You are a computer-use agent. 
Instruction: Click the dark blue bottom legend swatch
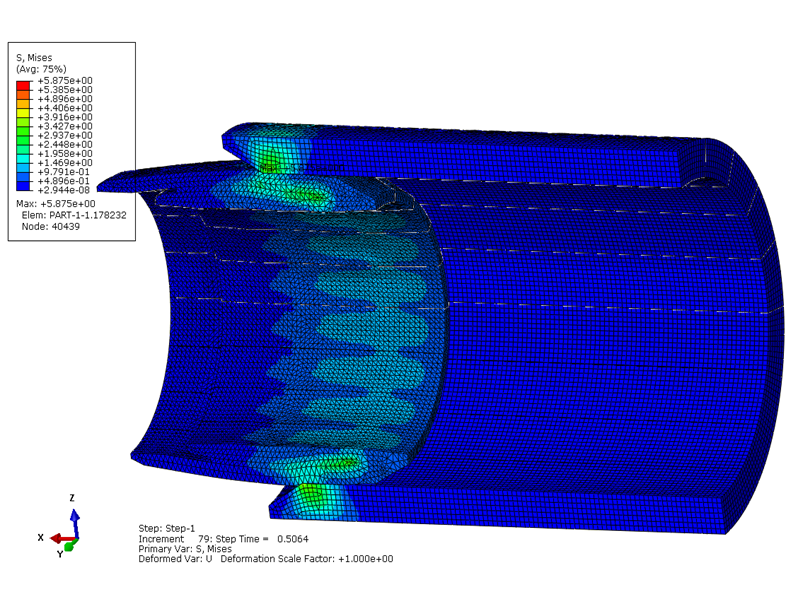pos(23,186)
